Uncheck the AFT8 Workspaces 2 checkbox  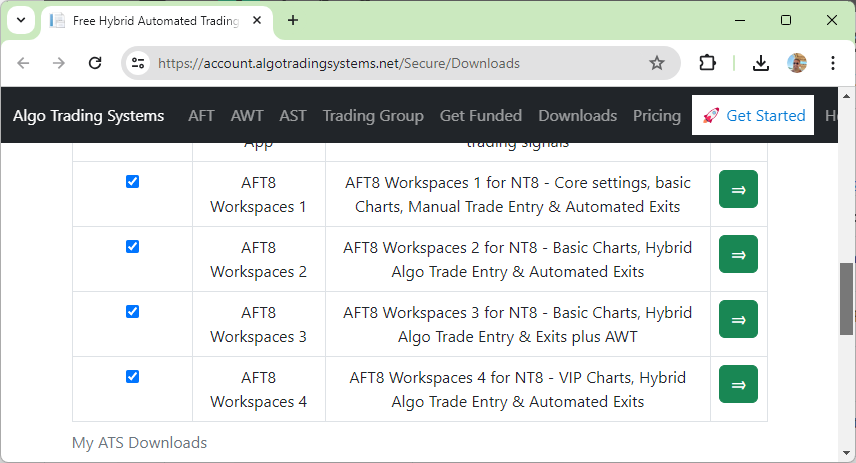pyautogui.click(x=132, y=246)
